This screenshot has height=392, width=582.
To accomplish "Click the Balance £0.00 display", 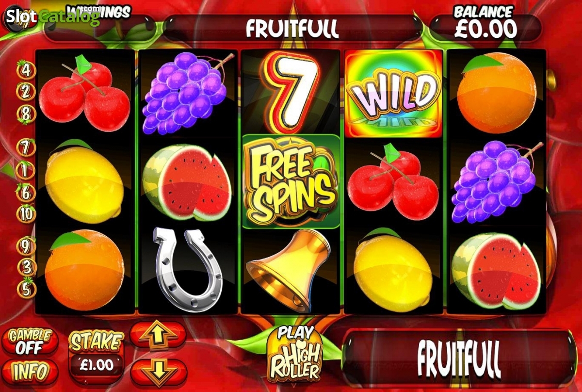I will pos(485,23).
